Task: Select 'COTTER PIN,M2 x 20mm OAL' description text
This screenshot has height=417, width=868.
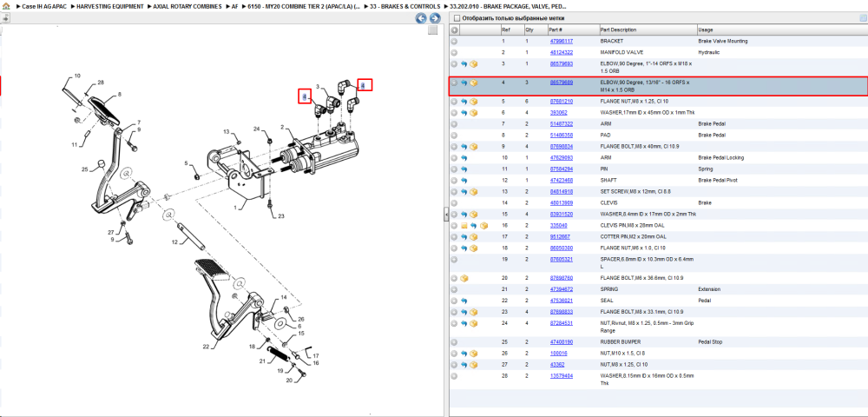Action: (634, 237)
